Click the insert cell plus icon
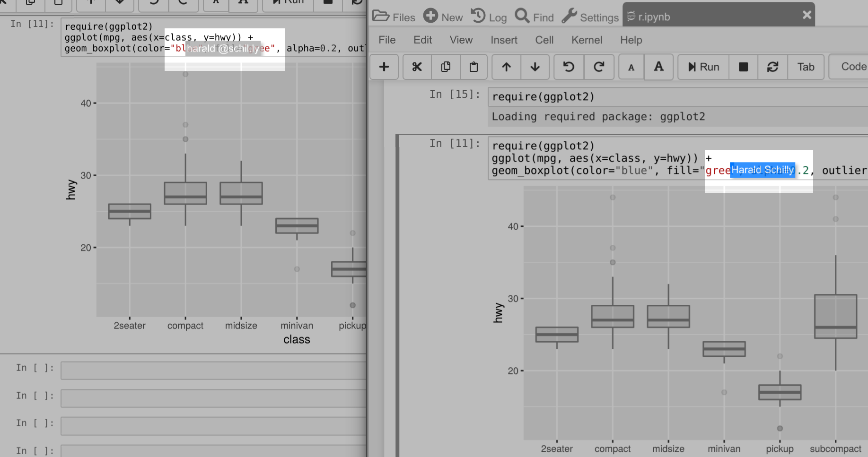The image size is (868, 457). [384, 67]
